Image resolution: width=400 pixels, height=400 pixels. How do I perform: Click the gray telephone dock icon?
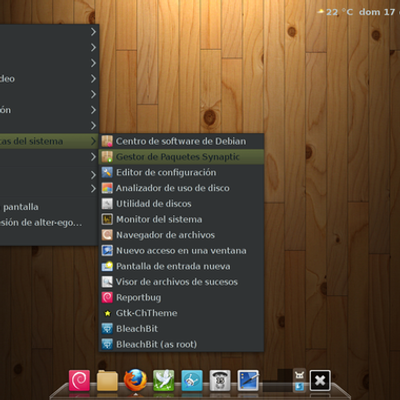[220, 380]
